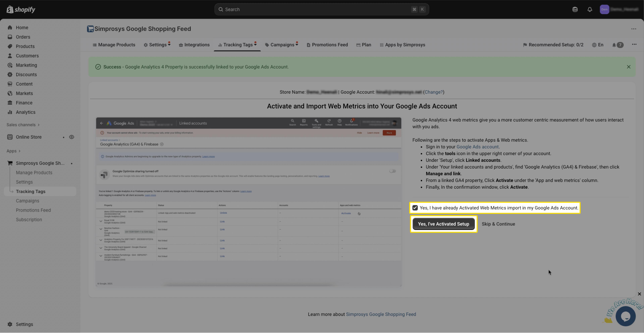Open Discounts from the sidebar

[x=26, y=75]
